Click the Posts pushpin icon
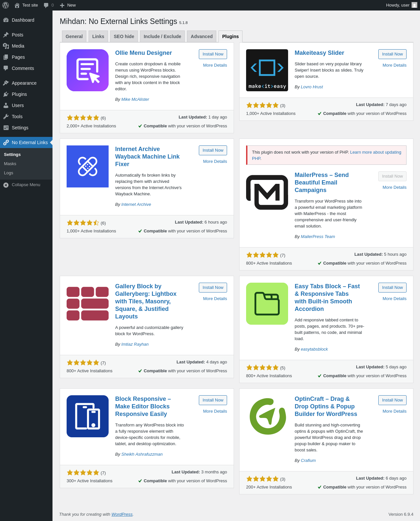The image size is (420, 521). (6, 35)
